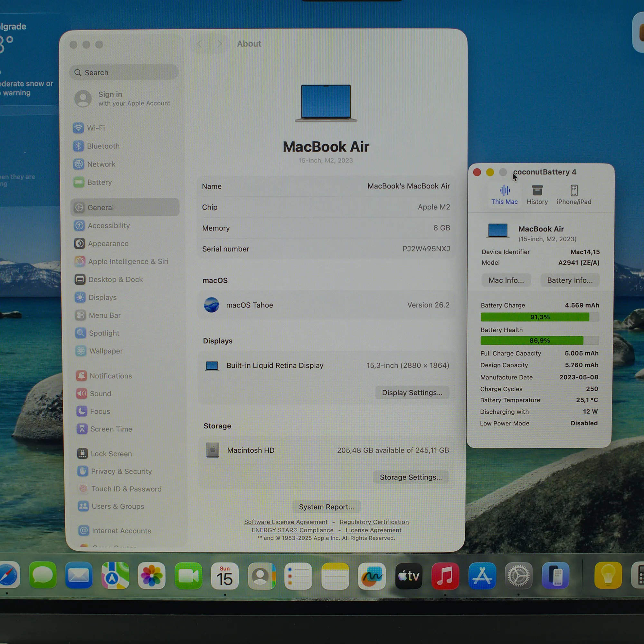Open Touch ID & Password settings
Screen dimensions: 644x644
tap(126, 489)
